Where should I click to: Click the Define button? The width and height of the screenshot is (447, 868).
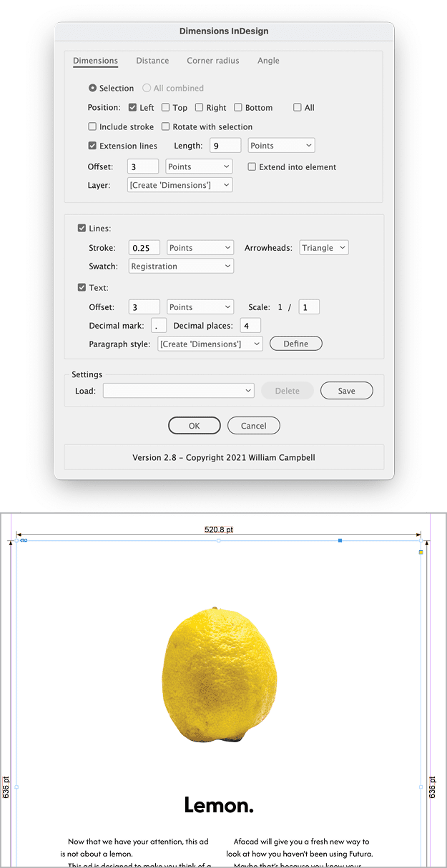point(296,344)
